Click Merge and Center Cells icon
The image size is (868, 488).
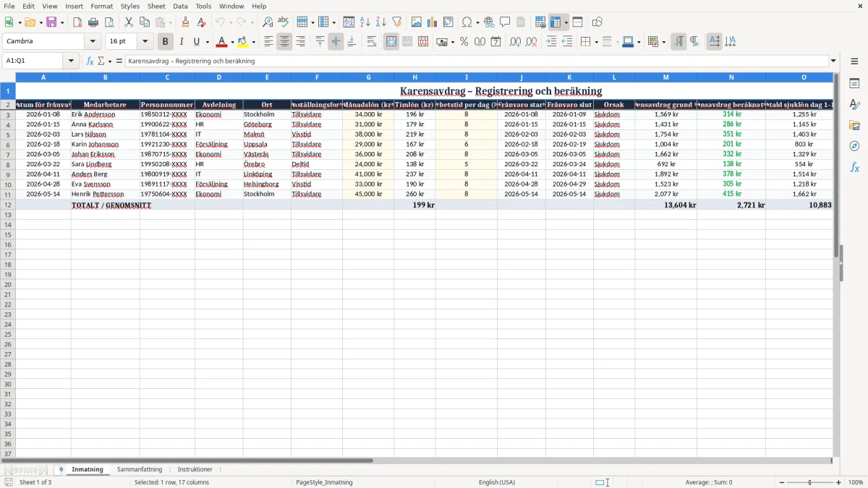point(391,42)
